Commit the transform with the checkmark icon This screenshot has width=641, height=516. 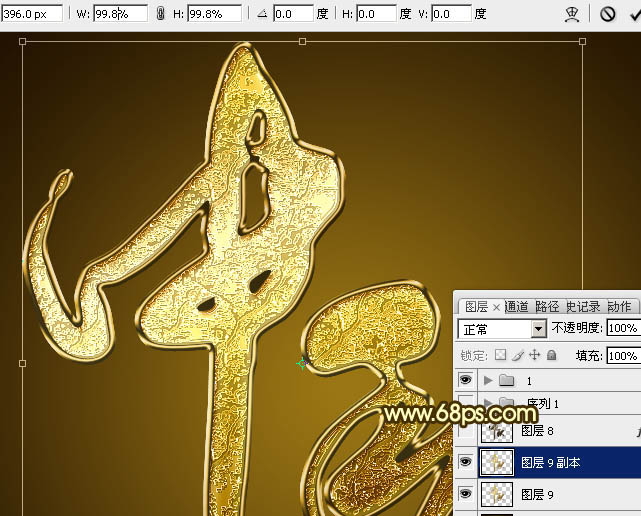pos(635,15)
